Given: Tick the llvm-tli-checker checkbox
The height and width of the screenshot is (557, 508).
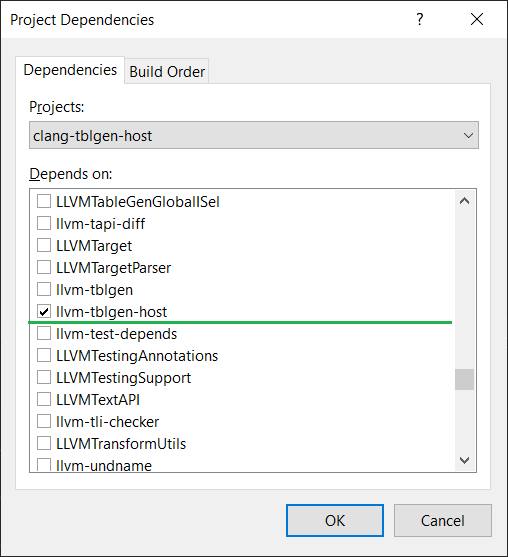Looking at the screenshot, I should [44, 422].
